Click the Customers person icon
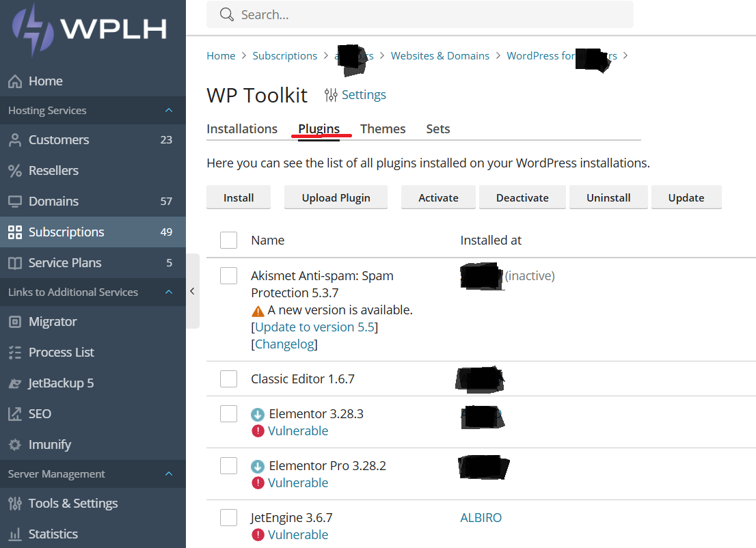Screen dimensions: 756x548 click(x=15, y=140)
